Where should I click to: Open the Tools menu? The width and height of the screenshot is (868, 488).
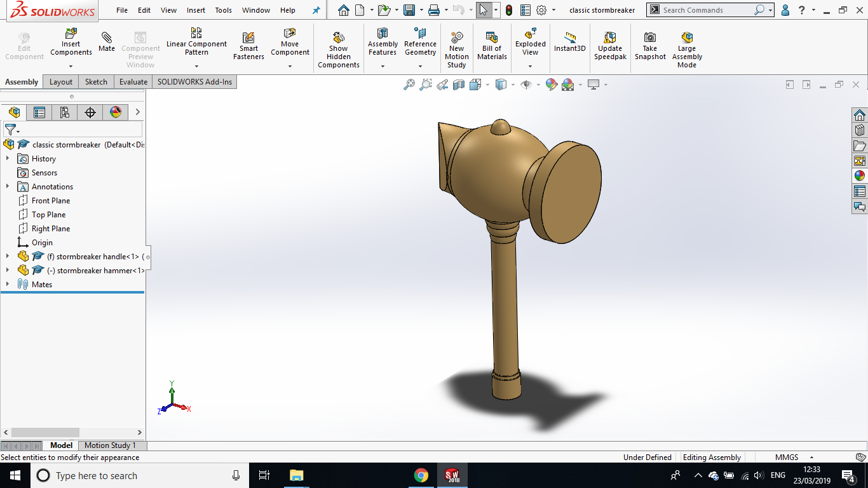click(223, 10)
